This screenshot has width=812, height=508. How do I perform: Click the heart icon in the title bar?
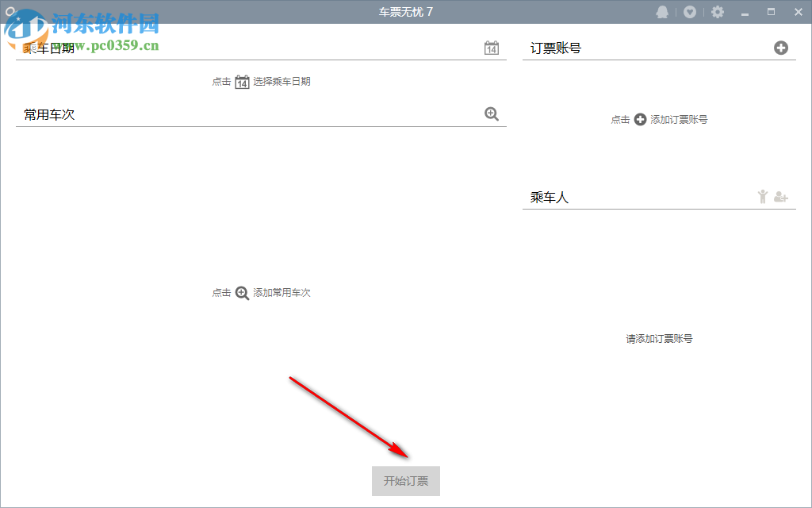[x=688, y=11]
